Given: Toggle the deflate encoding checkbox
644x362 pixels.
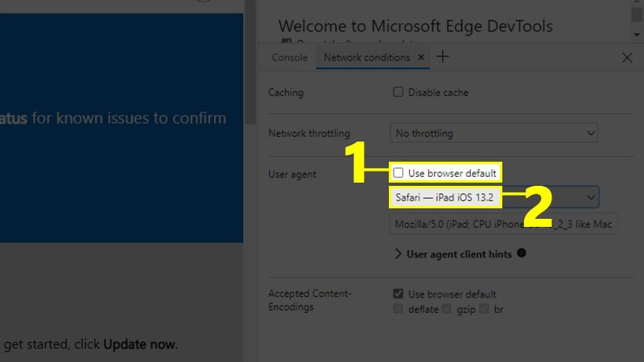Looking at the screenshot, I should (x=398, y=309).
